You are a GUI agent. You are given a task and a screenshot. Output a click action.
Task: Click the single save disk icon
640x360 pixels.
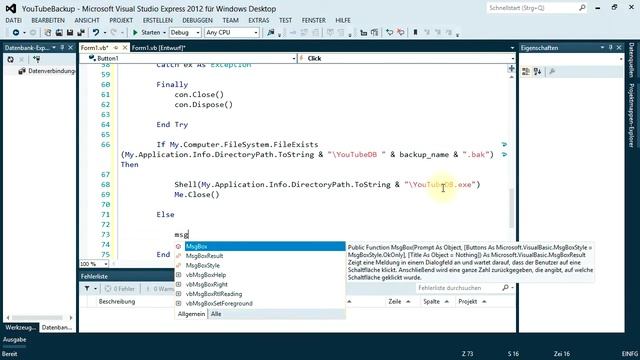coord(70,32)
